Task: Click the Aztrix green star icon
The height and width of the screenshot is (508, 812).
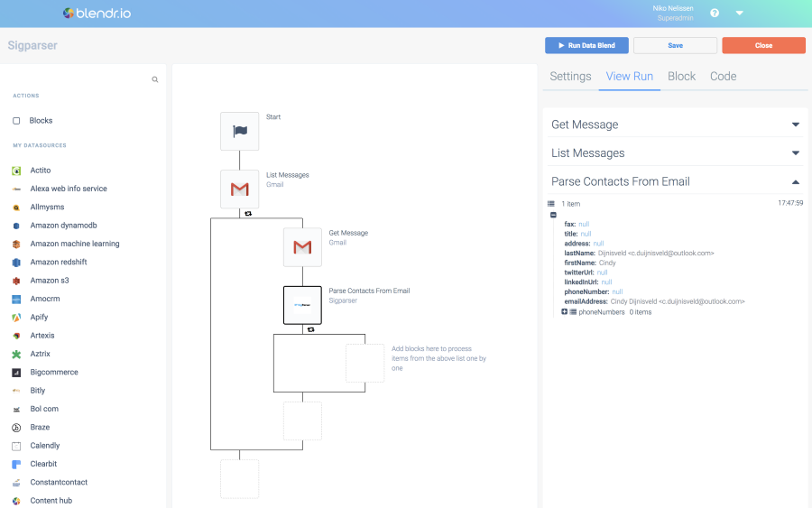Action: click(16, 355)
